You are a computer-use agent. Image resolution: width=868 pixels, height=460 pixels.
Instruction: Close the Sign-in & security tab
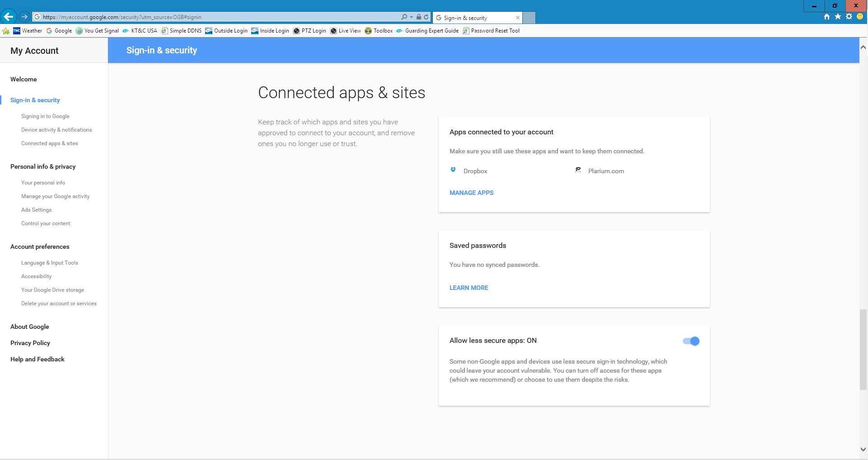click(x=517, y=18)
